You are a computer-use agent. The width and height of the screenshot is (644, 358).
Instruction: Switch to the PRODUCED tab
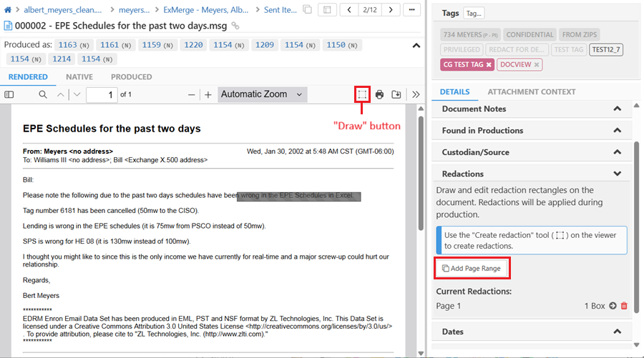[x=132, y=77]
